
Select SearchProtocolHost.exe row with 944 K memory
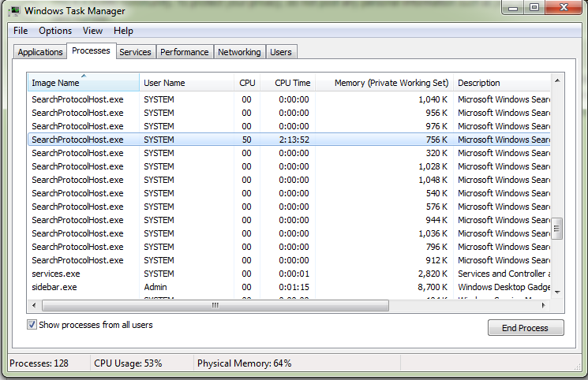pyautogui.click(x=289, y=220)
